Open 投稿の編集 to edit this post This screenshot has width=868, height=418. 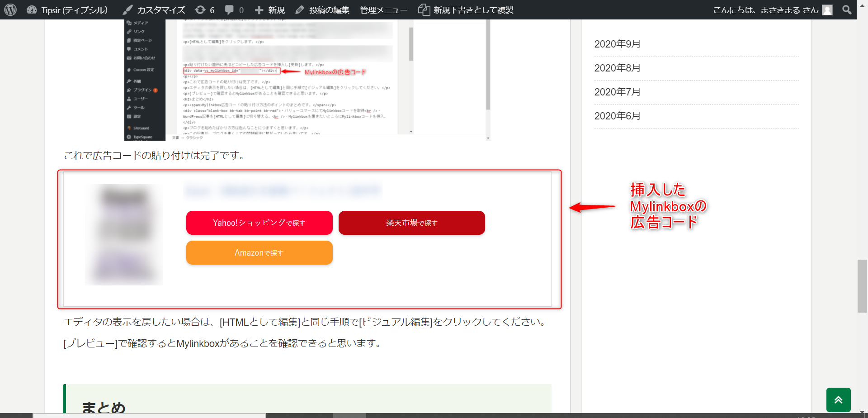point(322,9)
